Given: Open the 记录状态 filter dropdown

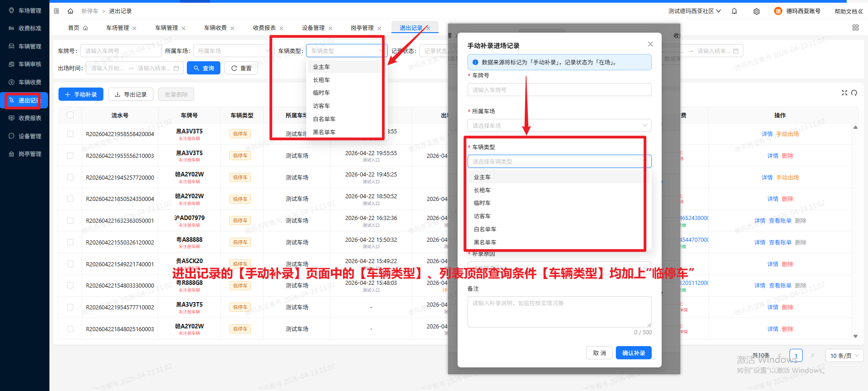Looking at the screenshot, I should coord(434,51).
